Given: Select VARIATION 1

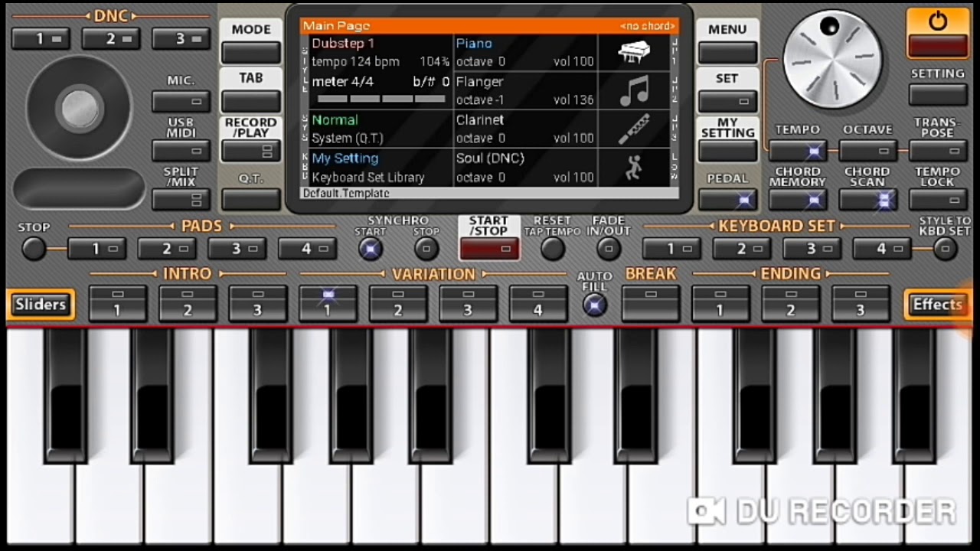Looking at the screenshot, I should pos(328,303).
